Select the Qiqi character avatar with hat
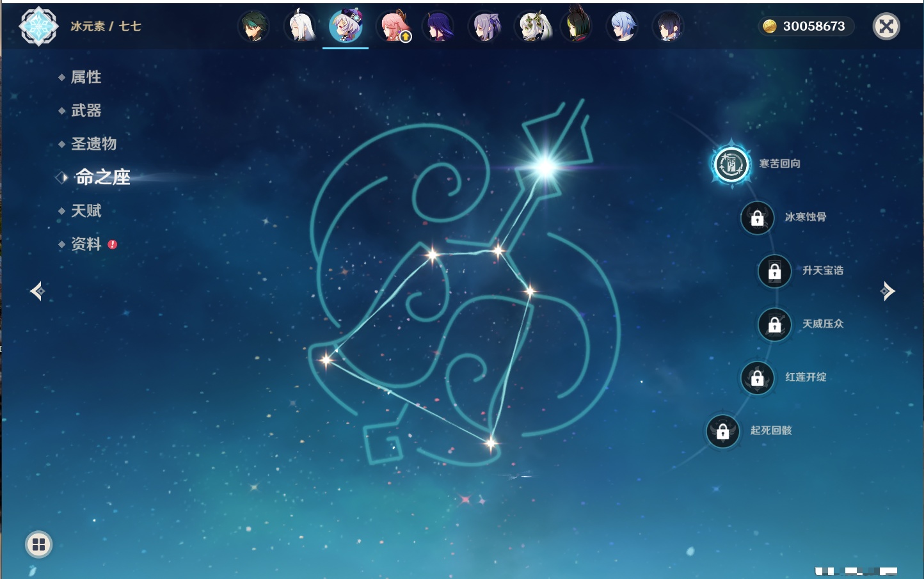This screenshot has height=579, width=924. [346, 26]
